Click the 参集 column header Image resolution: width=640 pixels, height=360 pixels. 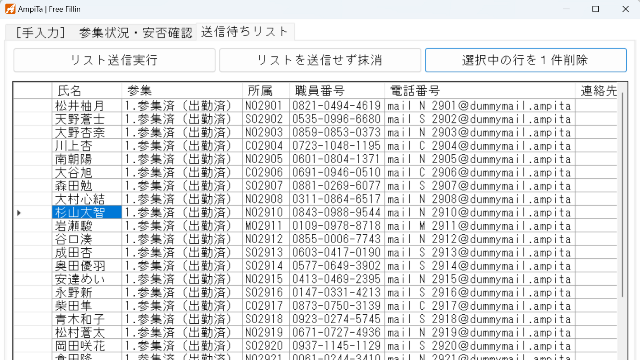coord(182,90)
